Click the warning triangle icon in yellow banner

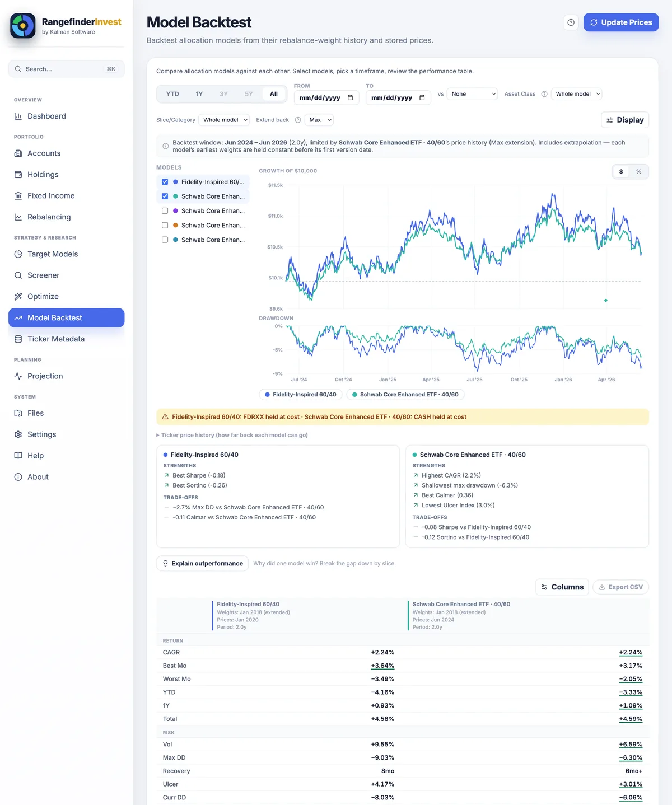(x=165, y=417)
